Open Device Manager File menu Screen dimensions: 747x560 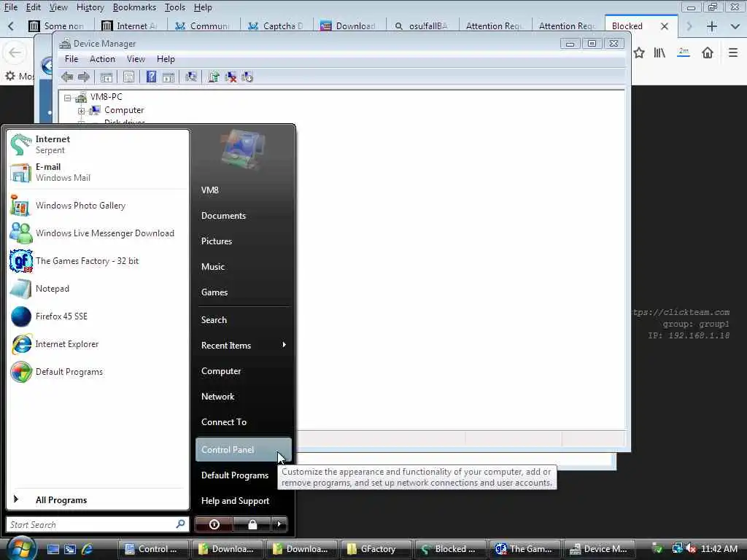point(71,59)
